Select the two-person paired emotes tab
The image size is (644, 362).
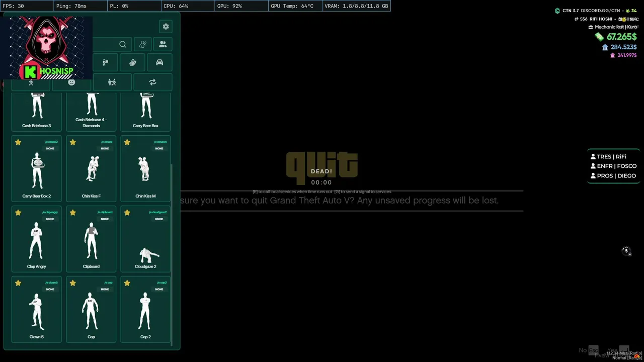pyautogui.click(x=112, y=82)
